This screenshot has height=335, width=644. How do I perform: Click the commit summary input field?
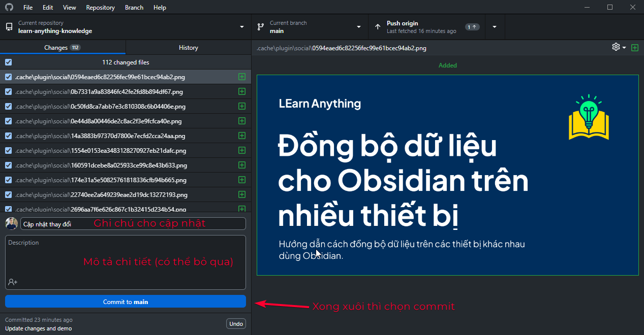133,224
